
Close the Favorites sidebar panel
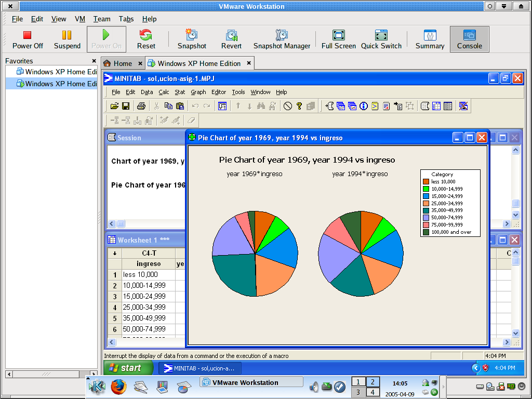(94, 61)
